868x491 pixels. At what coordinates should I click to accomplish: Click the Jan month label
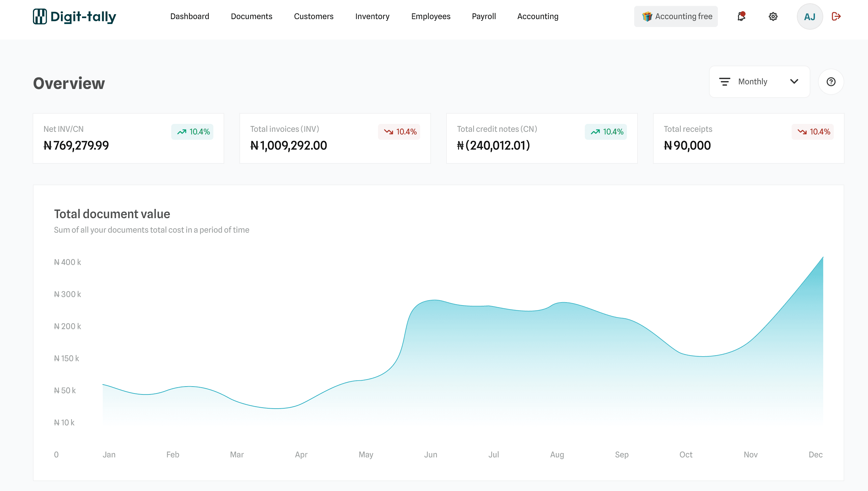pyautogui.click(x=109, y=454)
